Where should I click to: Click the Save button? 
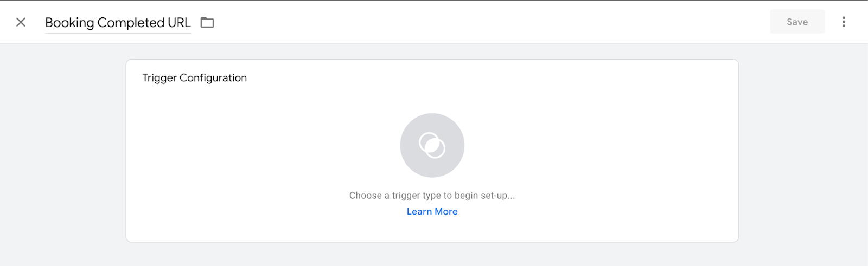pyautogui.click(x=797, y=22)
